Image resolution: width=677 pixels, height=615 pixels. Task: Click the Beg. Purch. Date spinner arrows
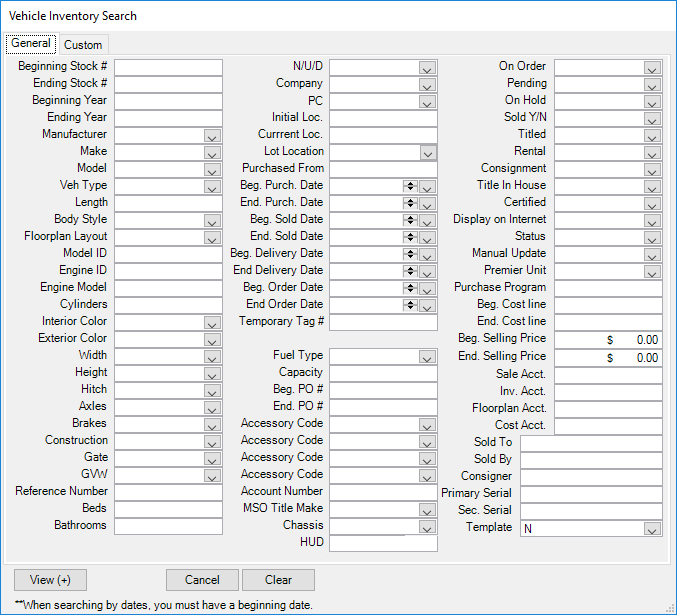(410, 187)
